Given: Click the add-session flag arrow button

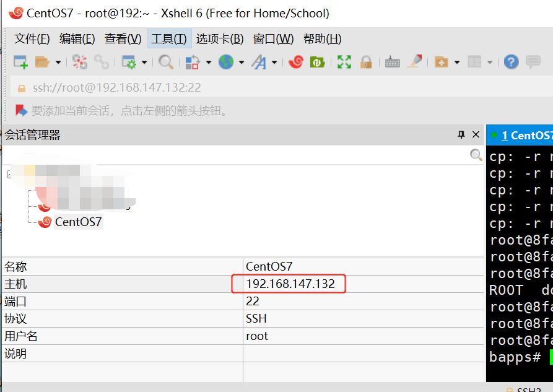Looking at the screenshot, I should (21, 110).
